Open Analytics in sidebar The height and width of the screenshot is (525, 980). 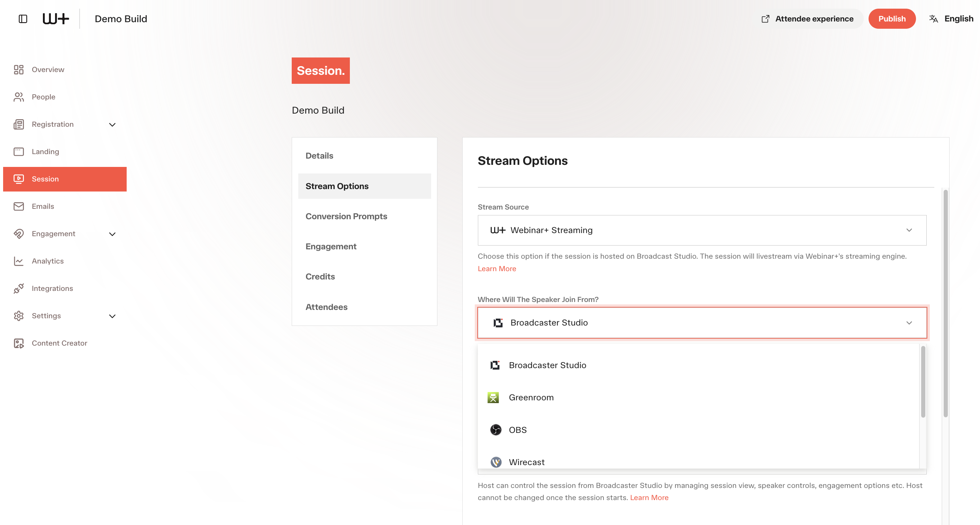pos(65,261)
